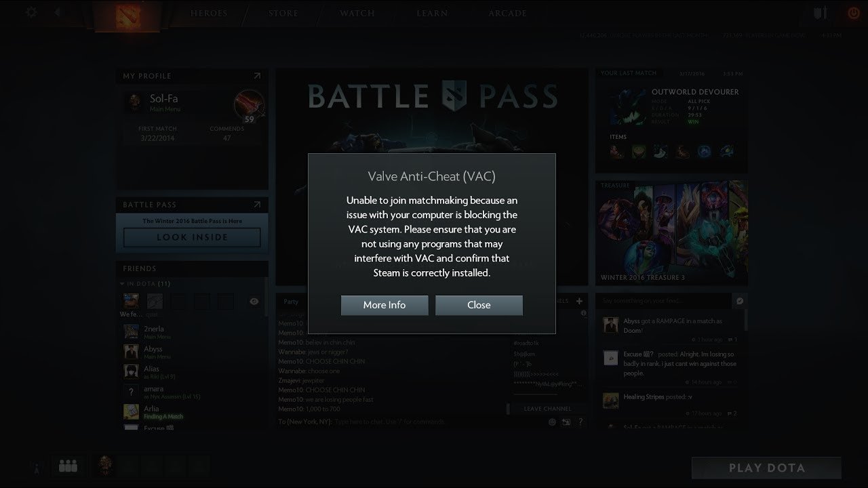The height and width of the screenshot is (488, 868).
Task: Open the Watch menu tab
Action: (357, 13)
